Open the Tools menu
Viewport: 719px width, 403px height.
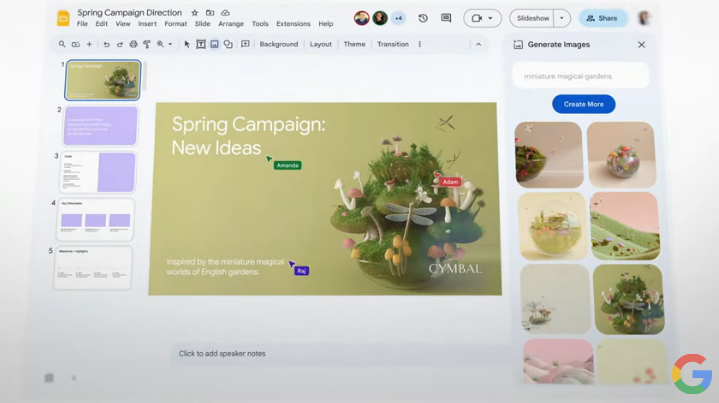(x=260, y=24)
